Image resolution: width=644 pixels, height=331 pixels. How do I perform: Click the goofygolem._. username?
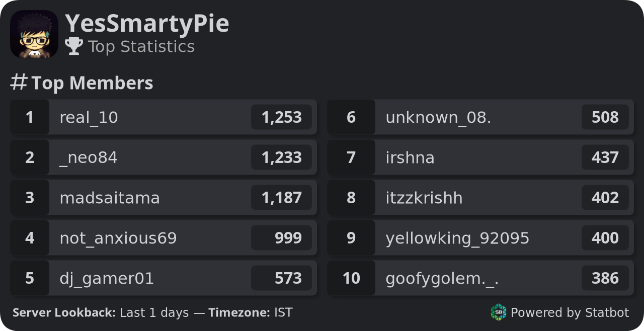pyautogui.click(x=442, y=279)
